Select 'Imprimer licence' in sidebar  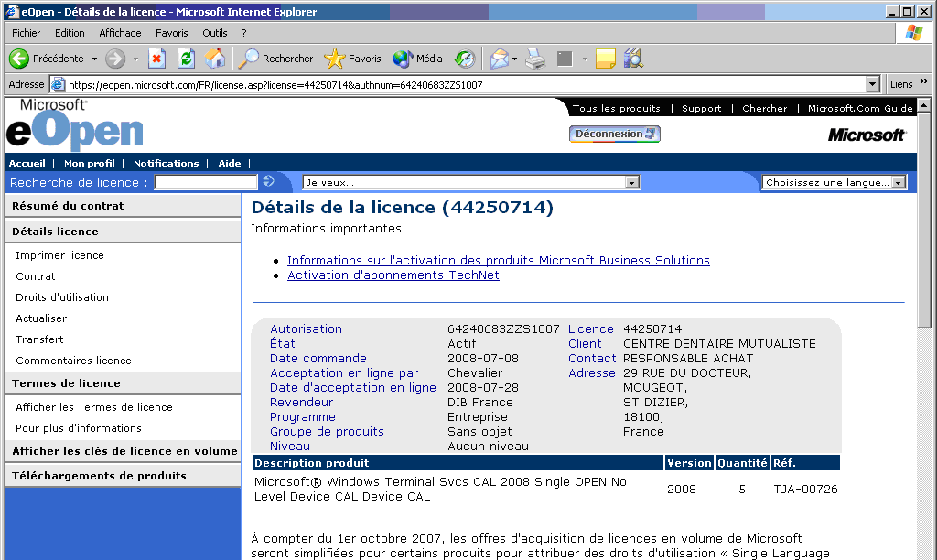coord(59,255)
